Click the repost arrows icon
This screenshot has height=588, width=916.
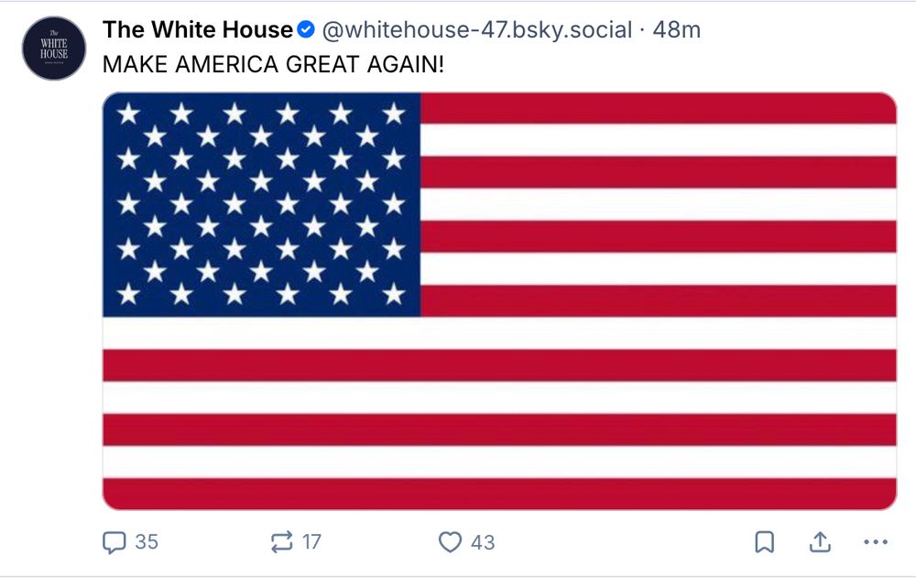tap(282, 542)
